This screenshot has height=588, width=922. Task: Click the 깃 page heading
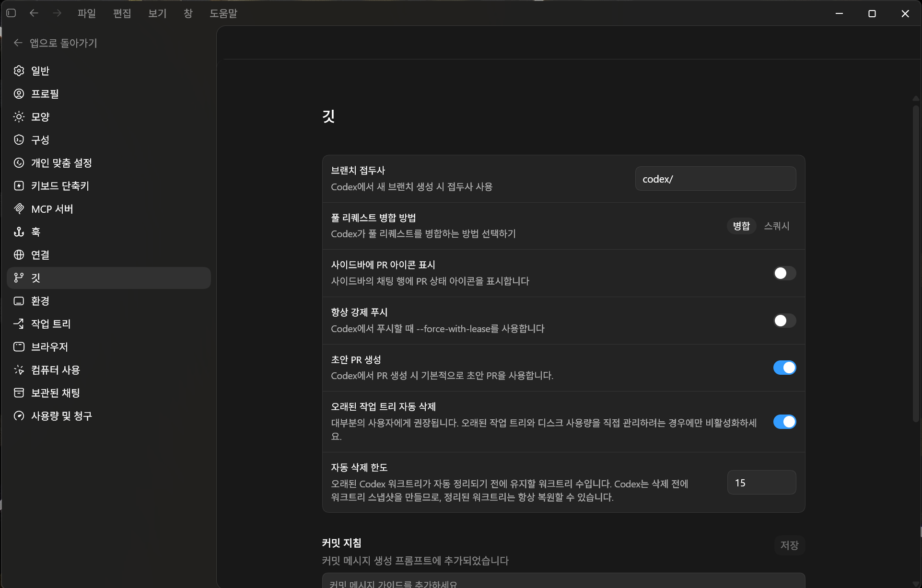click(328, 116)
